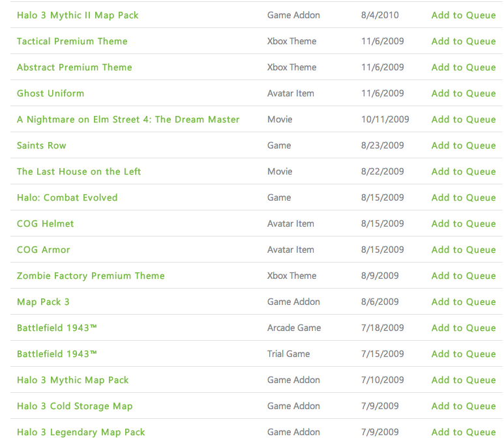
Task: Add COG Helmet to queue
Action: (464, 223)
